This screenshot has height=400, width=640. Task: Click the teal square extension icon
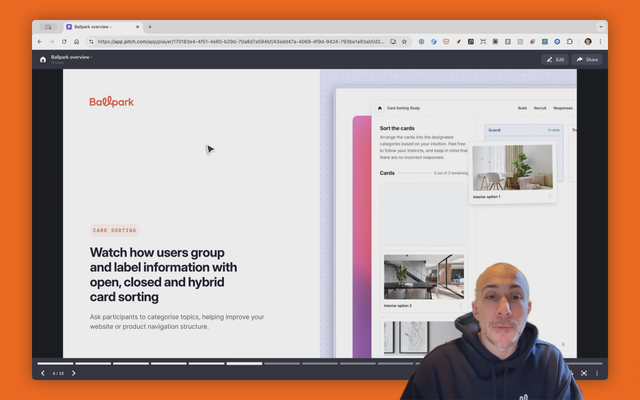coord(545,42)
